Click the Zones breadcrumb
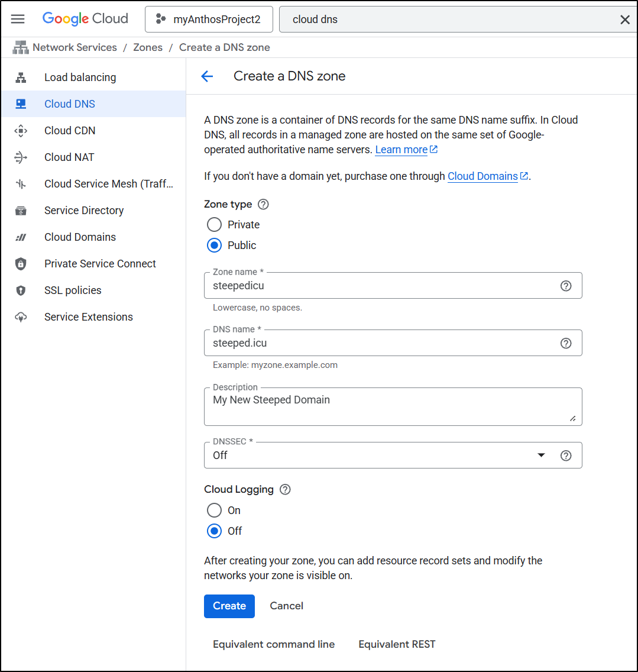Viewport: 638px width, 672px height. (x=148, y=47)
